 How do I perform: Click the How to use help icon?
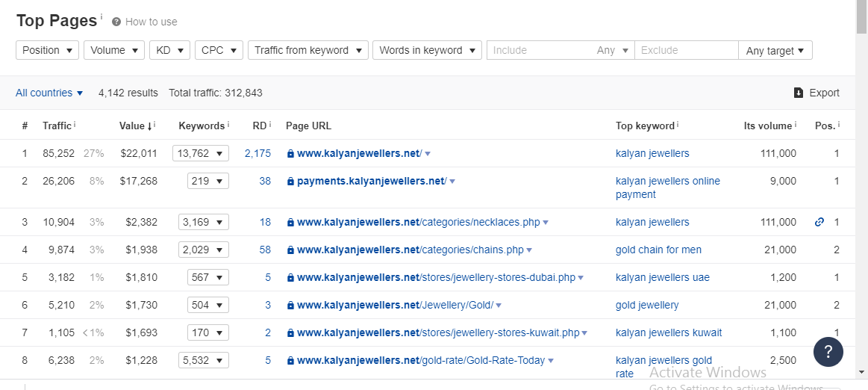(117, 22)
